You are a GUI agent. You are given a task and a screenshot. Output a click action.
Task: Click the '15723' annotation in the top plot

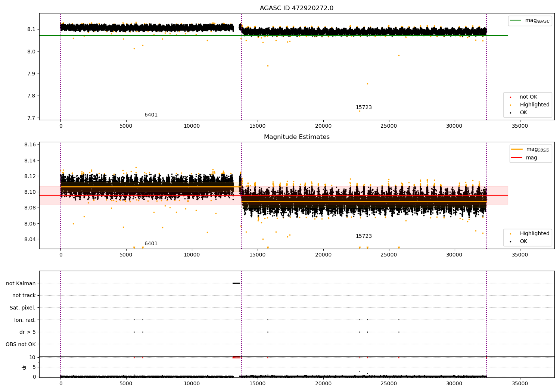pos(364,108)
